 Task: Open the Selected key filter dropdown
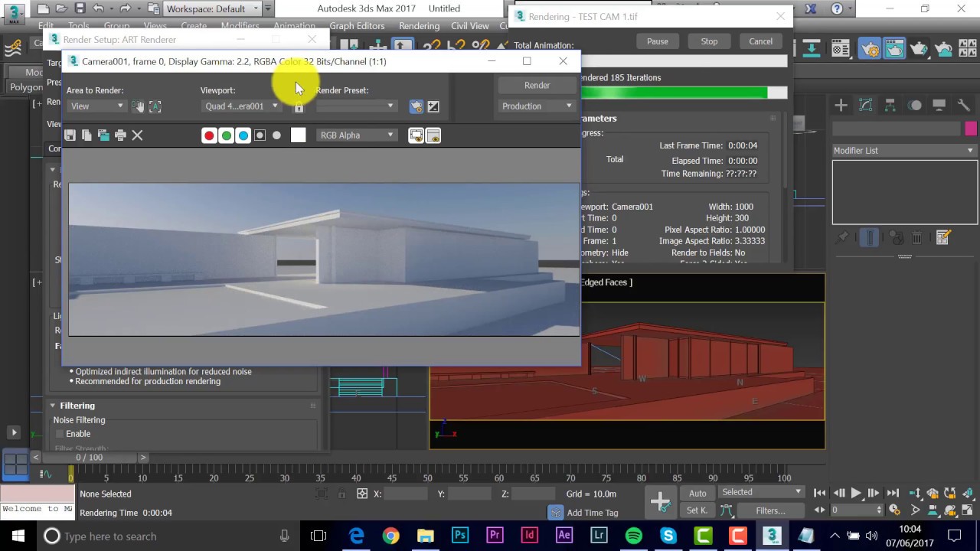click(x=761, y=492)
